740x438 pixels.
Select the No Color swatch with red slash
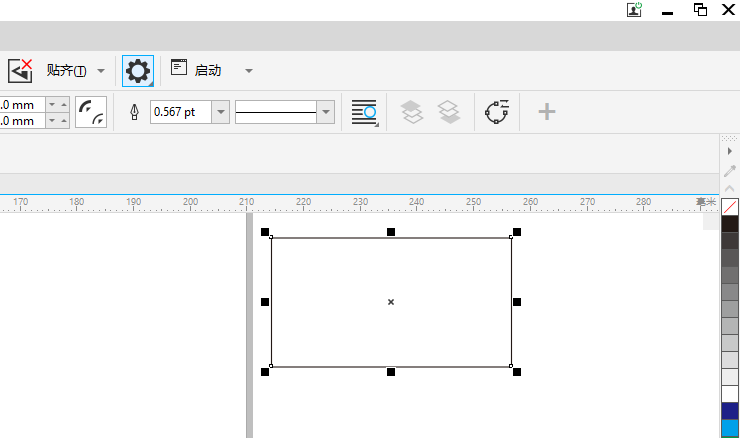coord(730,207)
